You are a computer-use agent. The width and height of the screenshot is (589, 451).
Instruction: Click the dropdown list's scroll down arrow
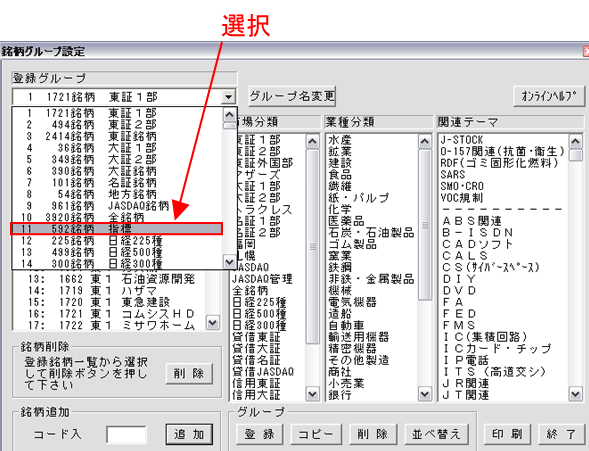(229, 261)
